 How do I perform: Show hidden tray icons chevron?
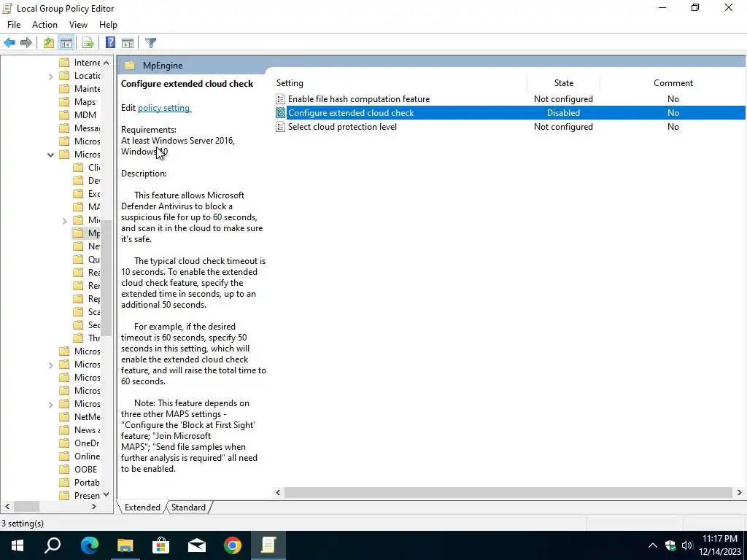click(653, 545)
